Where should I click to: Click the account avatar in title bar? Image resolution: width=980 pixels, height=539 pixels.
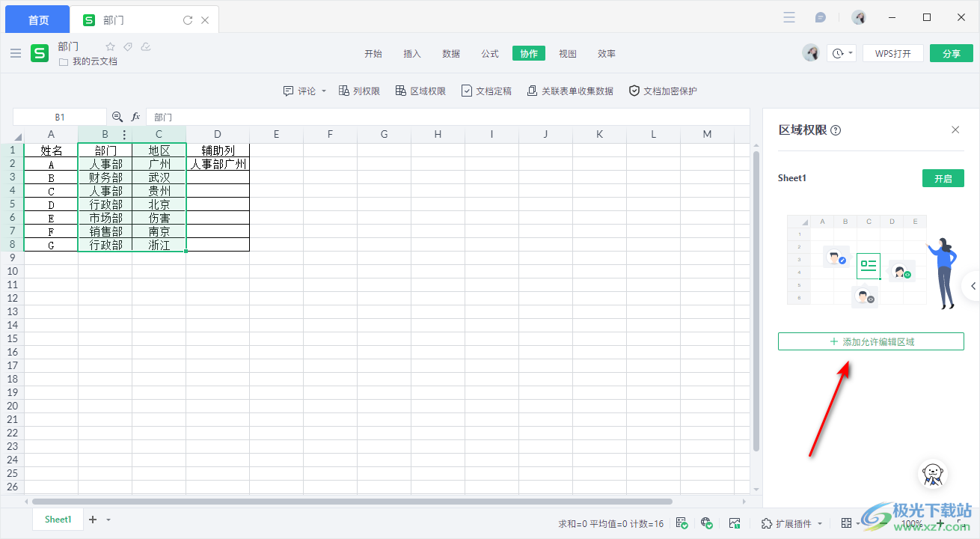click(x=859, y=17)
